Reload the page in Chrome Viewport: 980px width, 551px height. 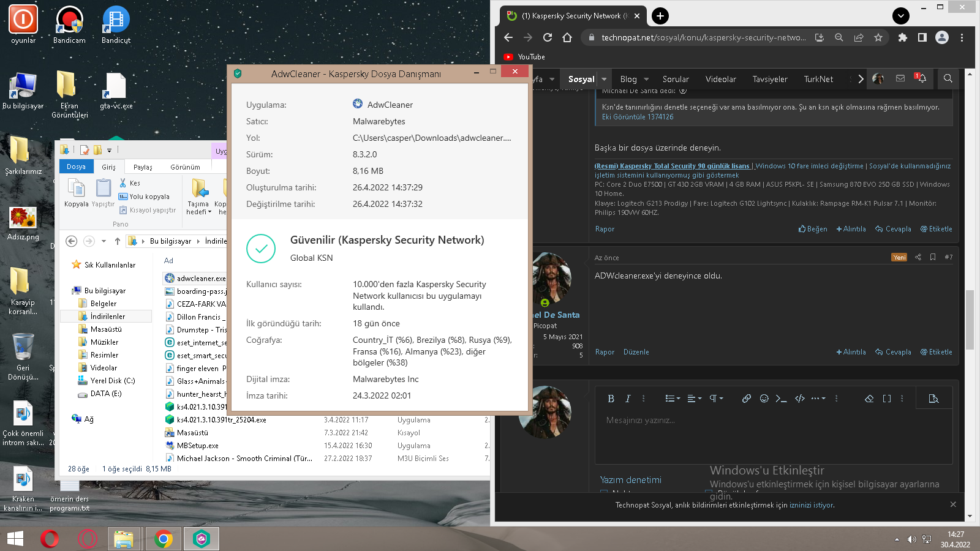click(x=548, y=37)
